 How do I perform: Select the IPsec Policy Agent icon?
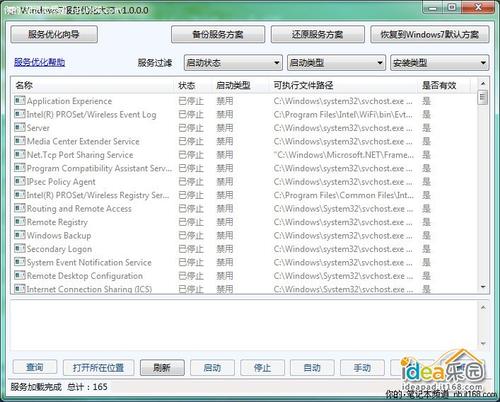click(x=20, y=181)
